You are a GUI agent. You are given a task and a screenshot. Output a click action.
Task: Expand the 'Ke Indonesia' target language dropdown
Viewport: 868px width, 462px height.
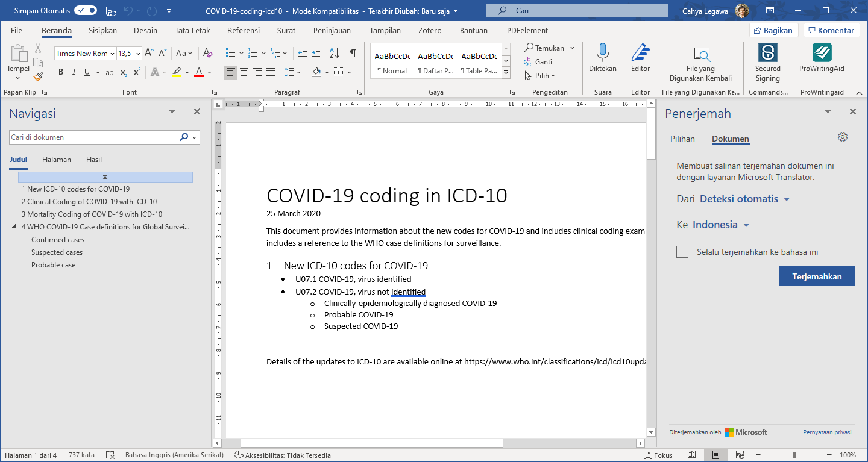(720, 225)
